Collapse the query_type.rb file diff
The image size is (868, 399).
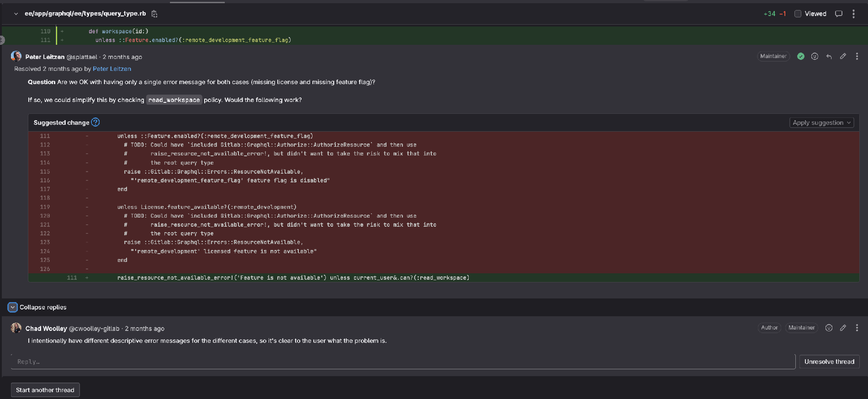click(16, 14)
